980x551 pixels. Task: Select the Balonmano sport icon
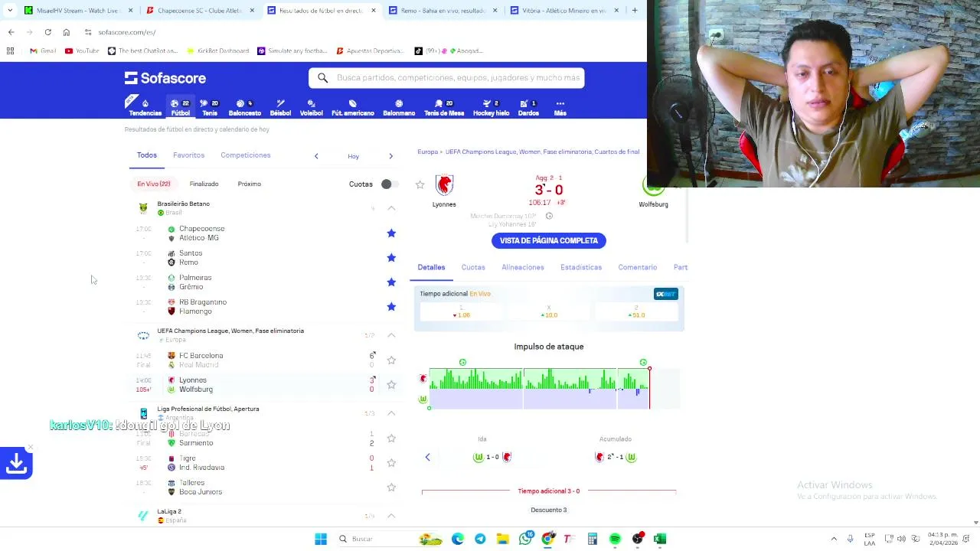coord(399,108)
